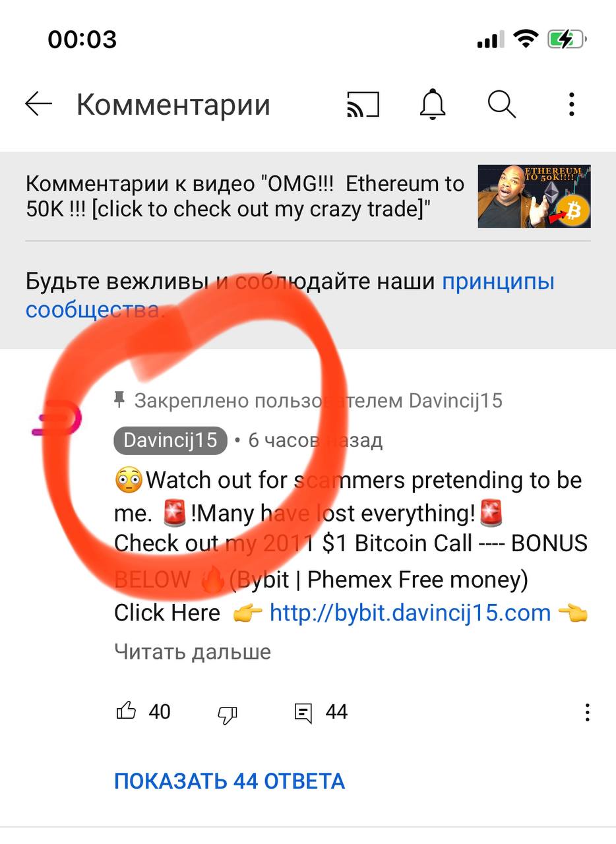Tap the pinned comment pin icon
The image size is (616, 844).
tap(119, 400)
